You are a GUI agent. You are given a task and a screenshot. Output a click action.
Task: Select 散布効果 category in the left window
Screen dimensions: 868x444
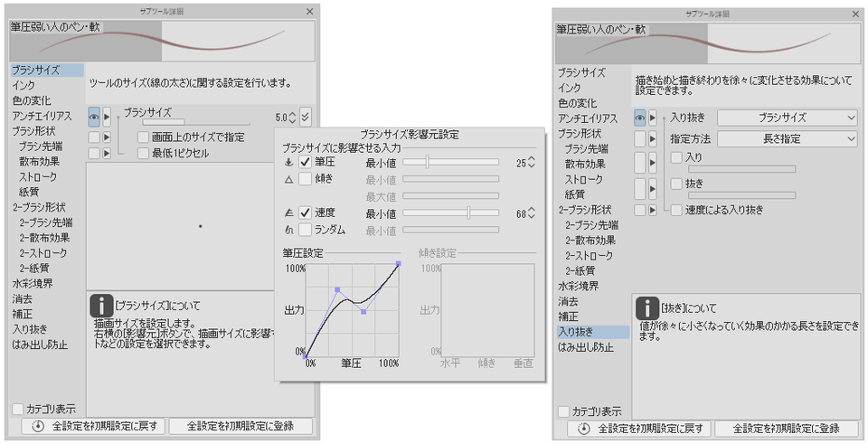[x=39, y=162]
